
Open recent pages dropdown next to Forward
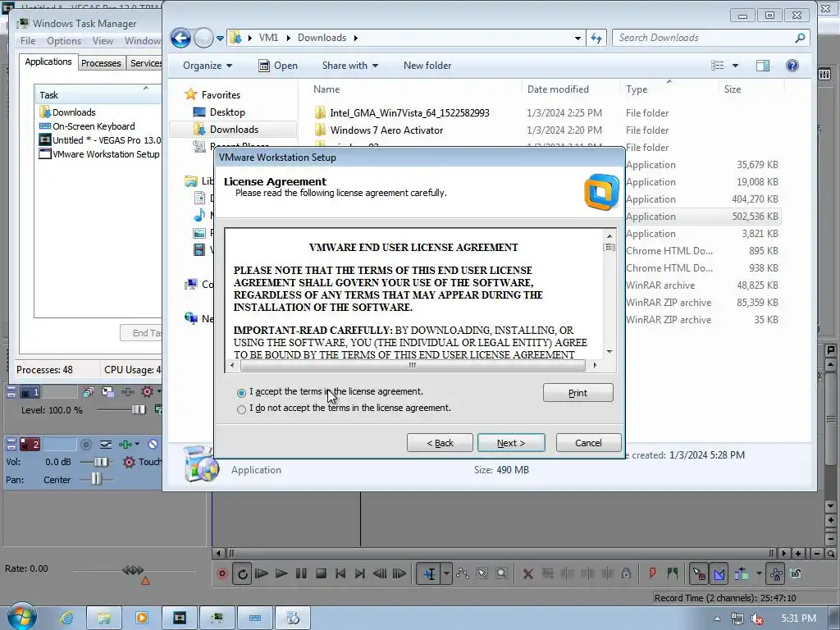click(x=220, y=38)
